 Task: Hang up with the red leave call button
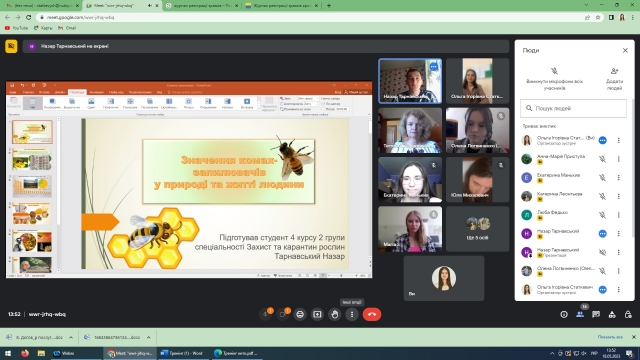(372, 314)
